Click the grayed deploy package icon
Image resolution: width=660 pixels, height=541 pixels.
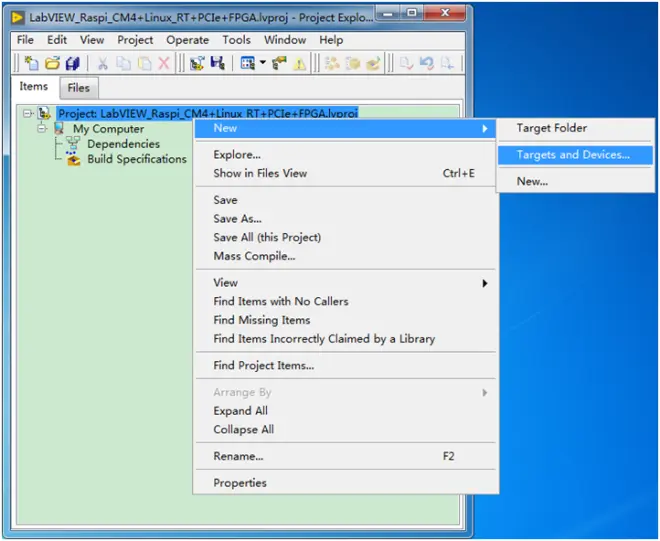point(373,64)
